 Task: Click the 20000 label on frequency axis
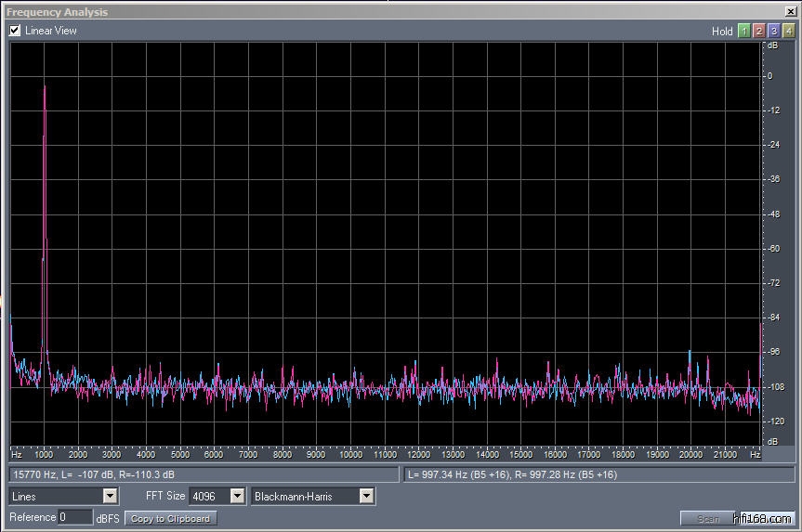(690, 455)
